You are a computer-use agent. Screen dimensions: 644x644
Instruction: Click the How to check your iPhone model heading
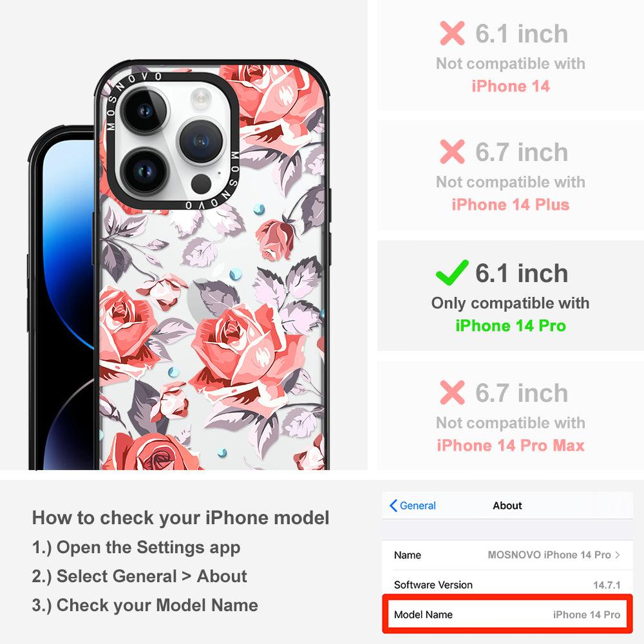click(x=181, y=518)
